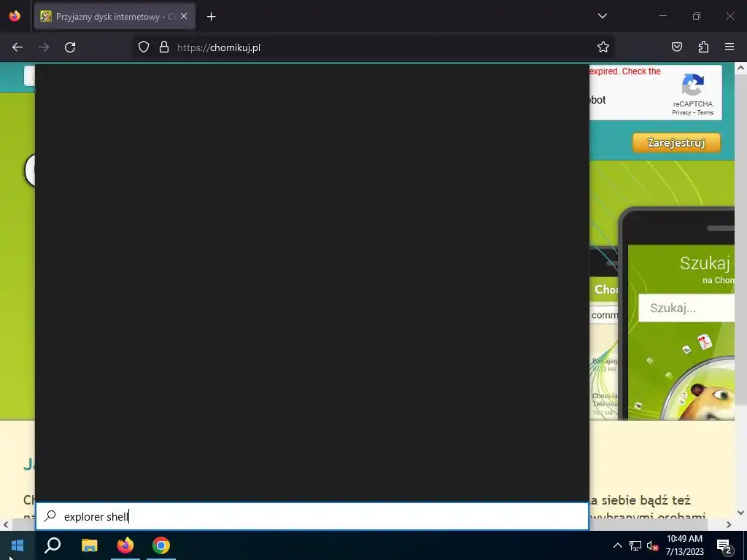Open Firefox application hamburger menu

tap(729, 47)
